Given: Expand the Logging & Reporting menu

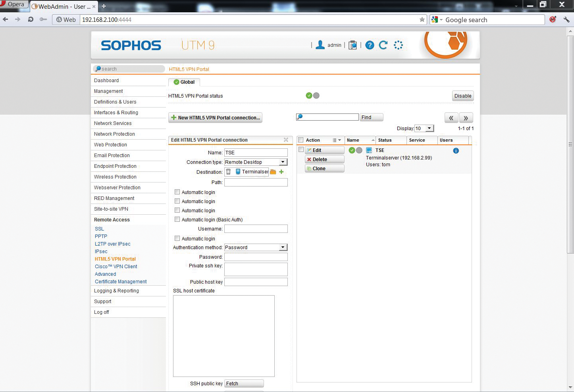Looking at the screenshot, I should tap(128, 291).
